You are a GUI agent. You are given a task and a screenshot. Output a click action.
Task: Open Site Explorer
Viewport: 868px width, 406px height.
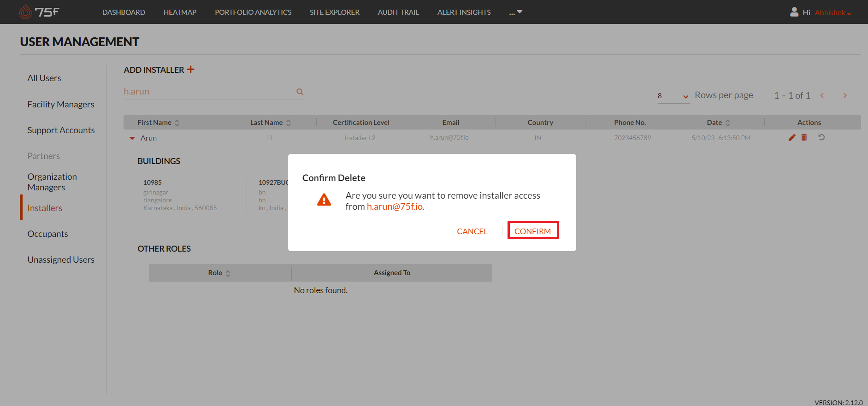coord(334,12)
